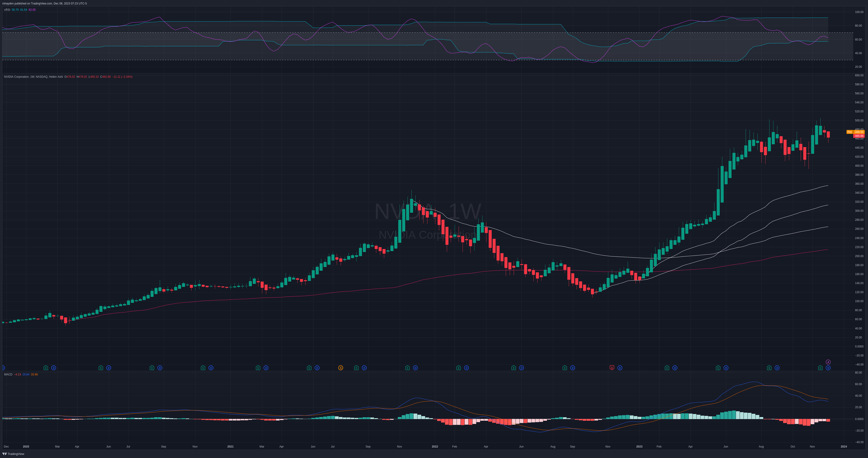Click the '2024' label on the time axis
868x458 pixels.
844,446
